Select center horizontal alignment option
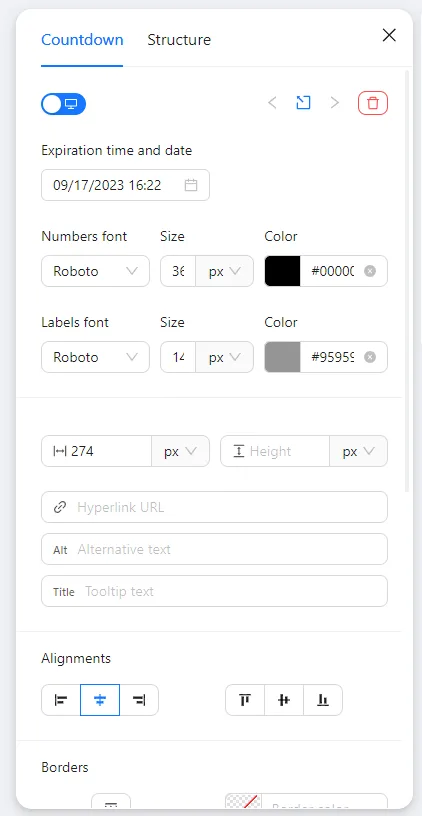Image resolution: width=422 pixels, height=816 pixels. [x=100, y=700]
